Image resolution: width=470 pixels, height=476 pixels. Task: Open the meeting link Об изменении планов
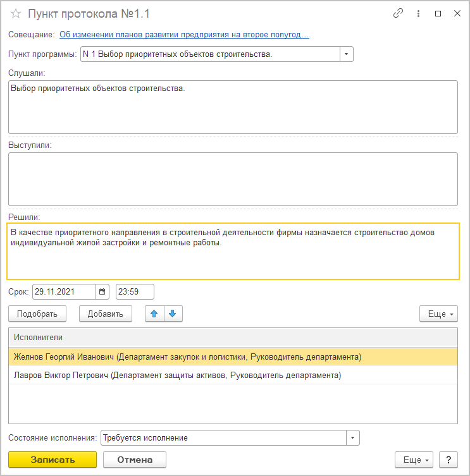point(184,35)
